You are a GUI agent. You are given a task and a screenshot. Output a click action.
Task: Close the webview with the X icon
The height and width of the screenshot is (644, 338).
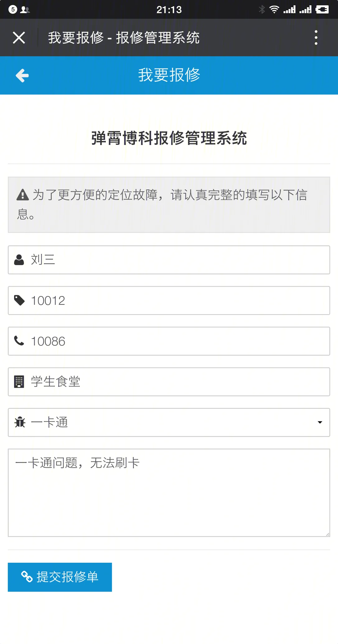click(19, 38)
